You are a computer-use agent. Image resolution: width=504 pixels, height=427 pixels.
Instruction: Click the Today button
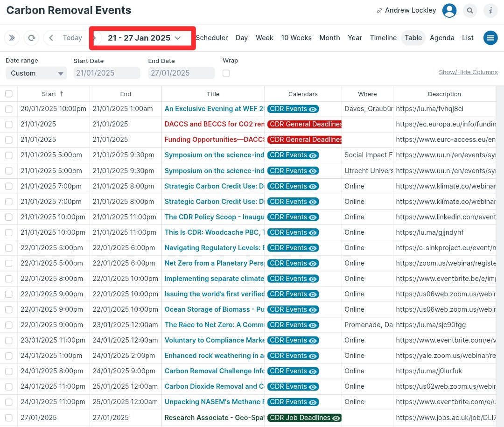72,38
